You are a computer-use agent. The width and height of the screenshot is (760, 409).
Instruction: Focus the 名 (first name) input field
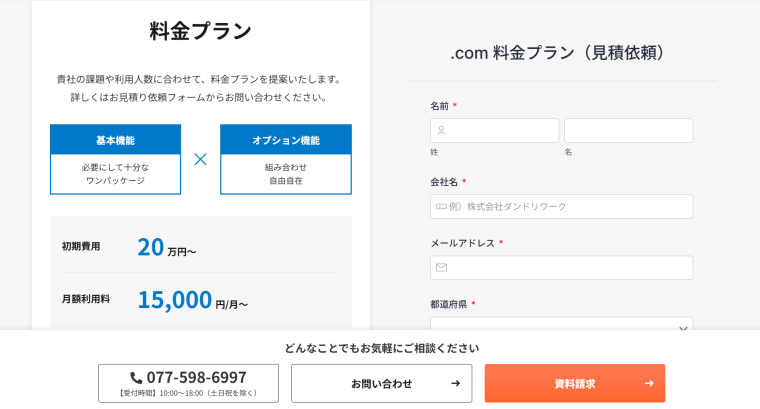click(x=628, y=130)
